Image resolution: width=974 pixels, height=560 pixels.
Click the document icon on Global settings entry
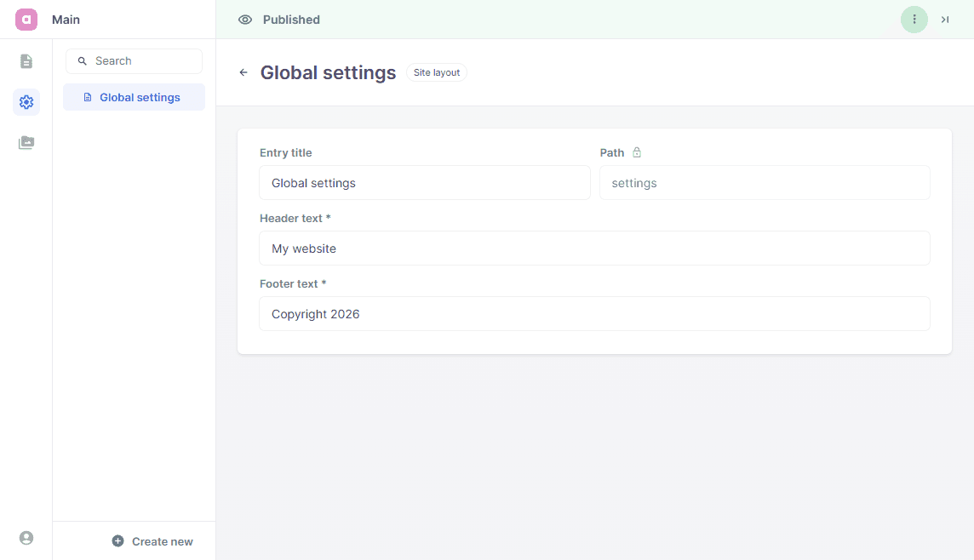[87, 98]
